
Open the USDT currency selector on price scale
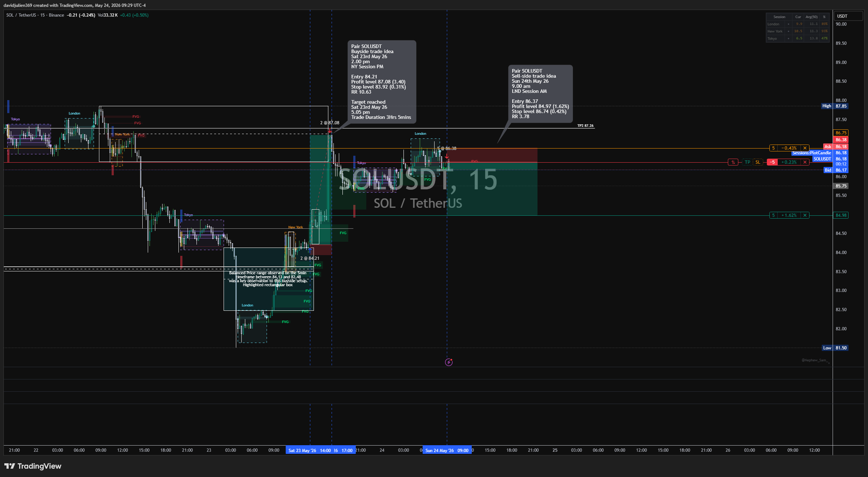point(848,16)
